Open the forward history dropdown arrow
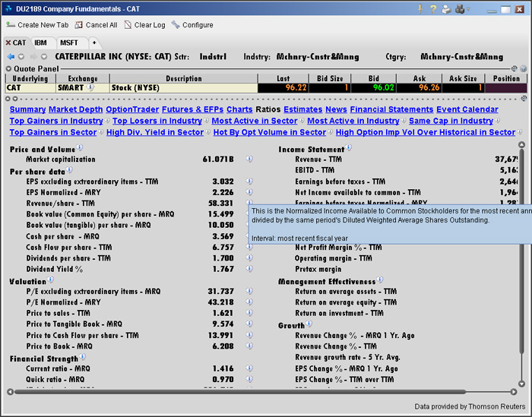The image size is (532, 417). tap(44, 57)
